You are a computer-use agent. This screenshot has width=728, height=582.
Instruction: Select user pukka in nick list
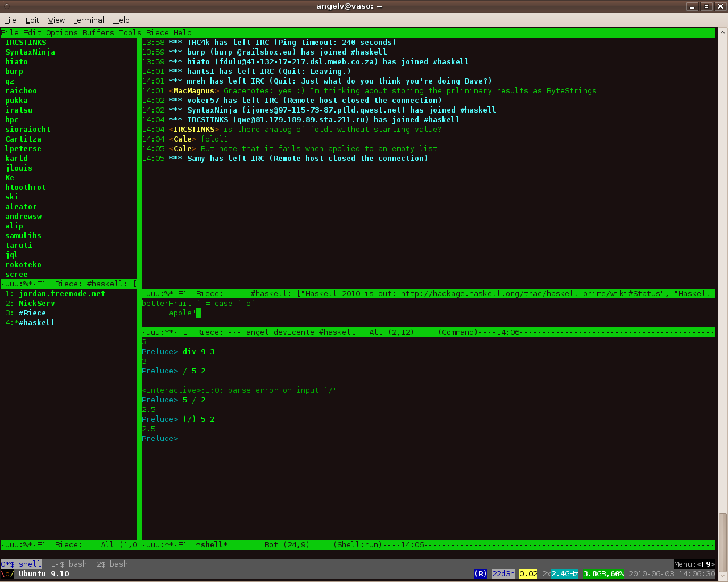tap(16, 101)
